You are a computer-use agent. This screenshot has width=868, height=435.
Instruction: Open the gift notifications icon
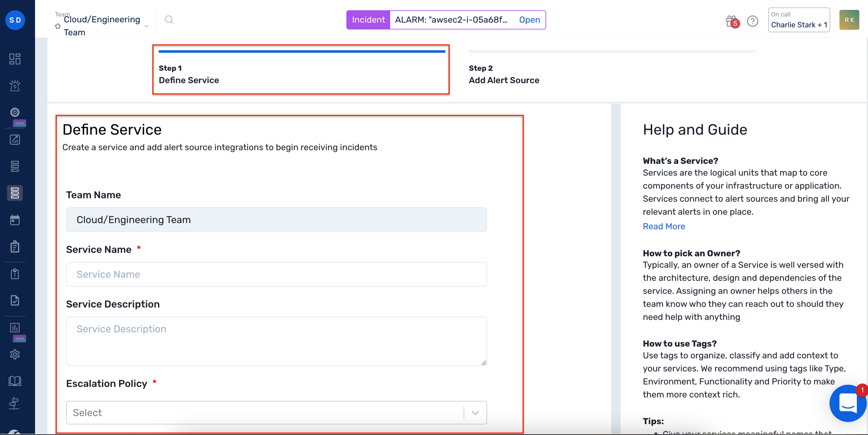click(731, 21)
